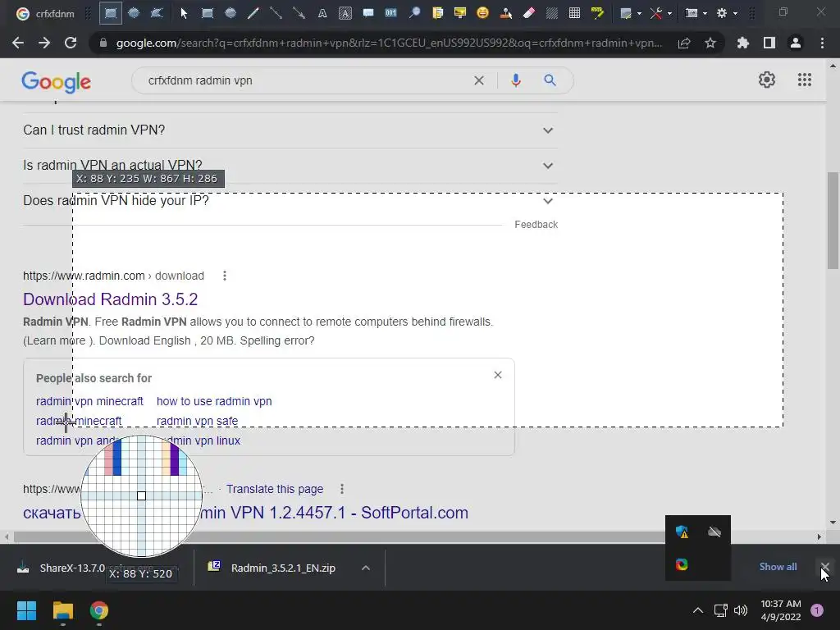Click the Google logo
Viewport: 840px width, 630px height.
tap(57, 81)
